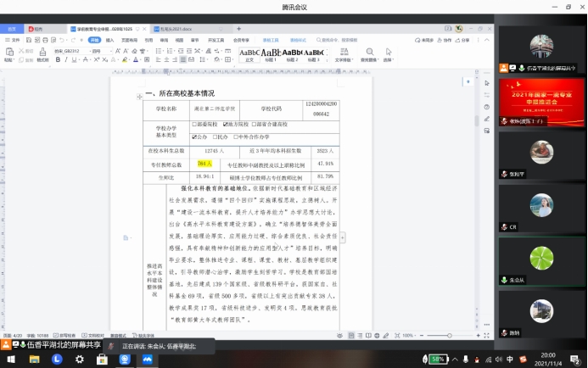Open the new document tab plus icon

(238, 28)
